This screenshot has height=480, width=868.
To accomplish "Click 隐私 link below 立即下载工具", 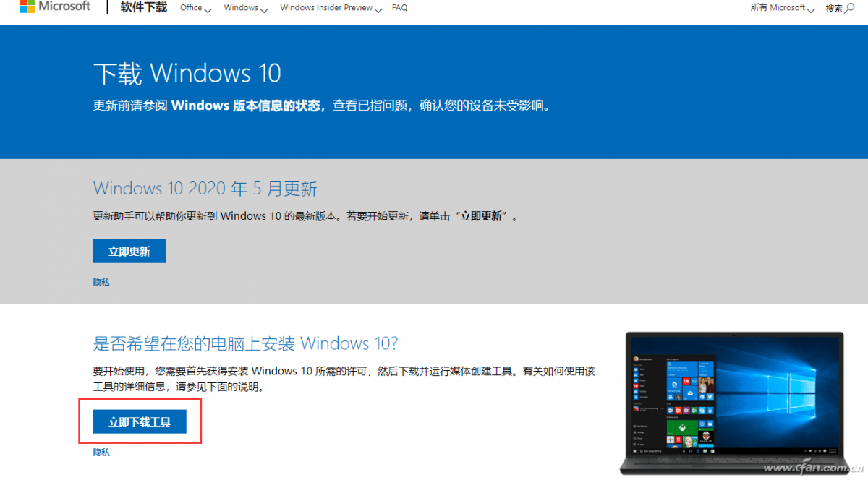I will click(101, 453).
